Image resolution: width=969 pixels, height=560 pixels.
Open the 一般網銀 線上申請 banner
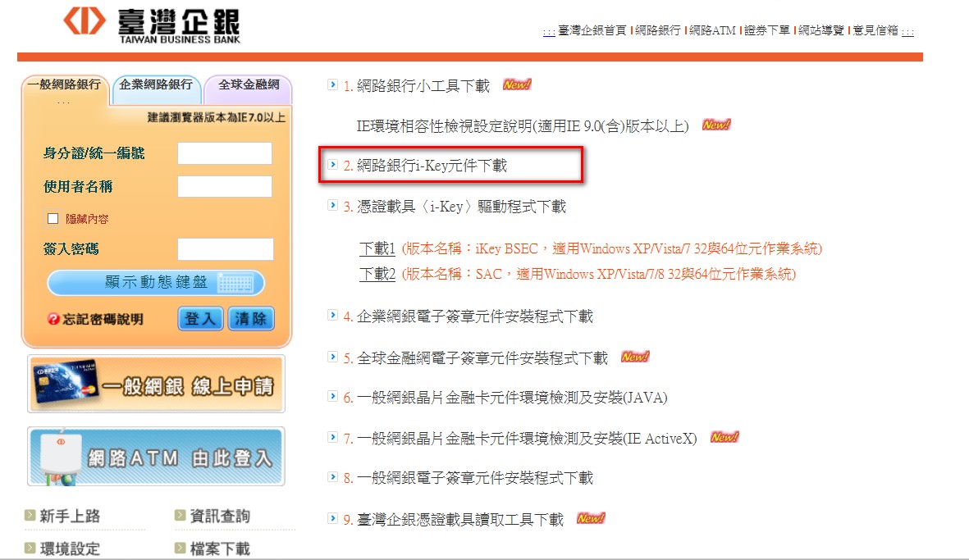coord(156,384)
